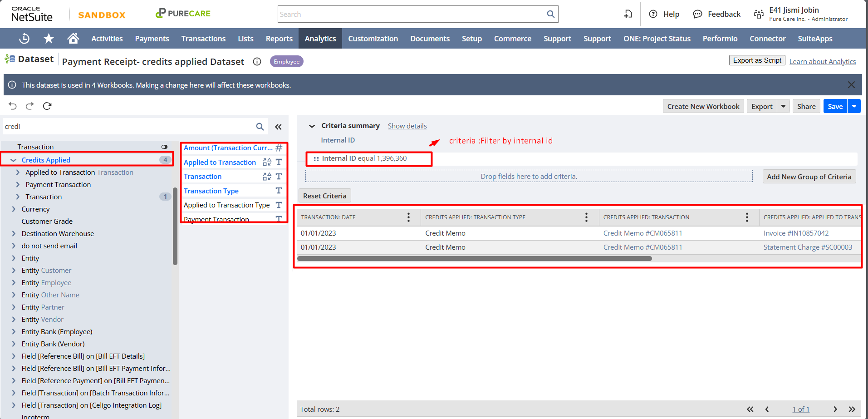Open the Customization menu
The width and height of the screenshot is (868, 419).
373,39
